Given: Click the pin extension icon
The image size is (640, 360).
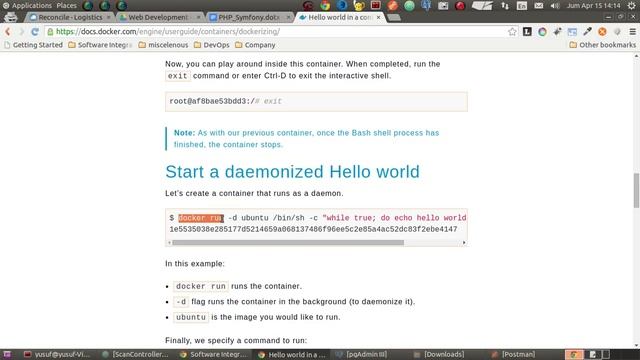Looking at the screenshot, I should [x=557, y=31].
